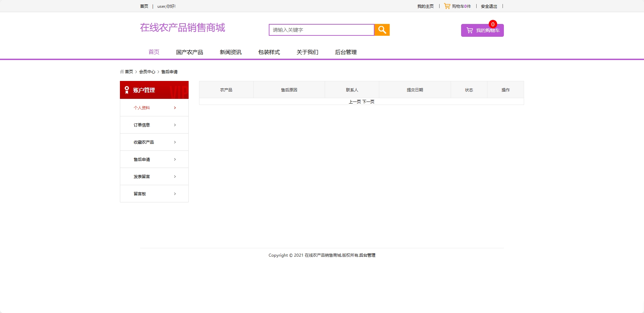Switch to the 国产农产品 menu tab

189,52
